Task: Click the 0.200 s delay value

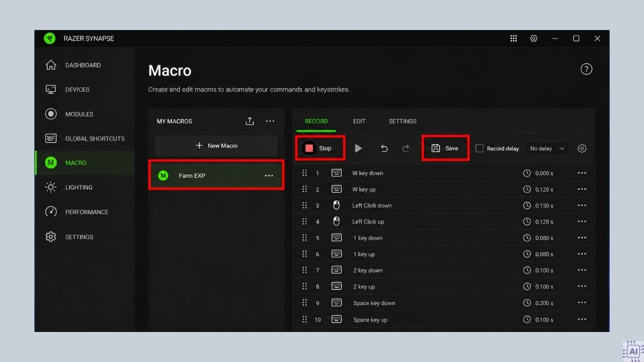Action: click(544, 303)
